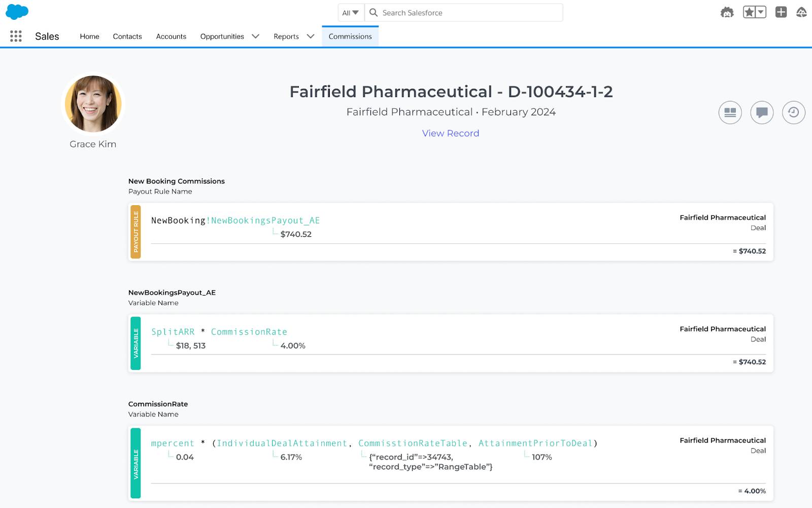Click the Fairfield Pharmaceutical - D-100434-1-2 title
The image size is (812, 508).
pyautogui.click(x=451, y=91)
